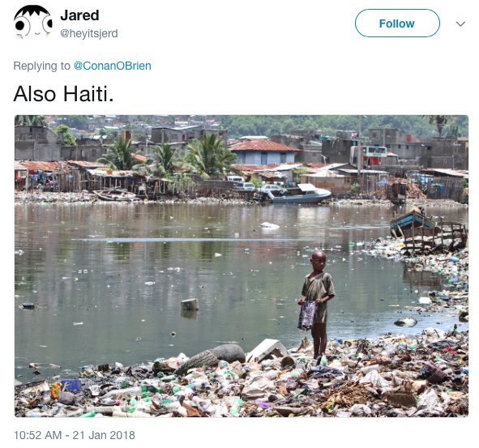
Task: Follow the user Jared
Action: coord(397,23)
